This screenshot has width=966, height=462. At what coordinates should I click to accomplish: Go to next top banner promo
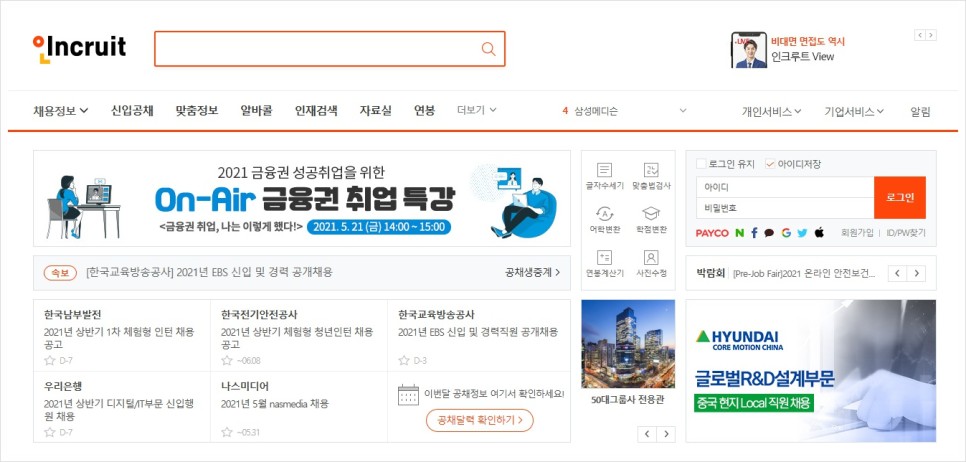pyautogui.click(x=931, y=35)
